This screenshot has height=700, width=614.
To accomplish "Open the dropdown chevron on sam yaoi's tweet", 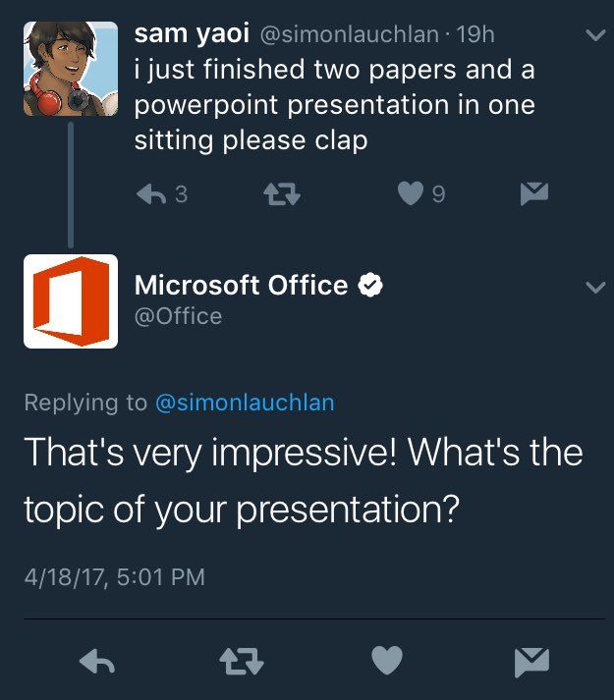I will (595, 34).
